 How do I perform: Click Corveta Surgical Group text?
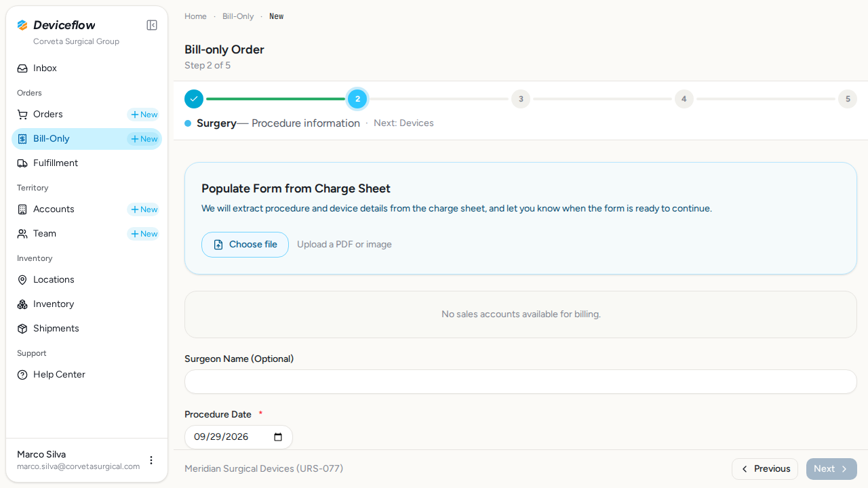[x=76, y=41]
